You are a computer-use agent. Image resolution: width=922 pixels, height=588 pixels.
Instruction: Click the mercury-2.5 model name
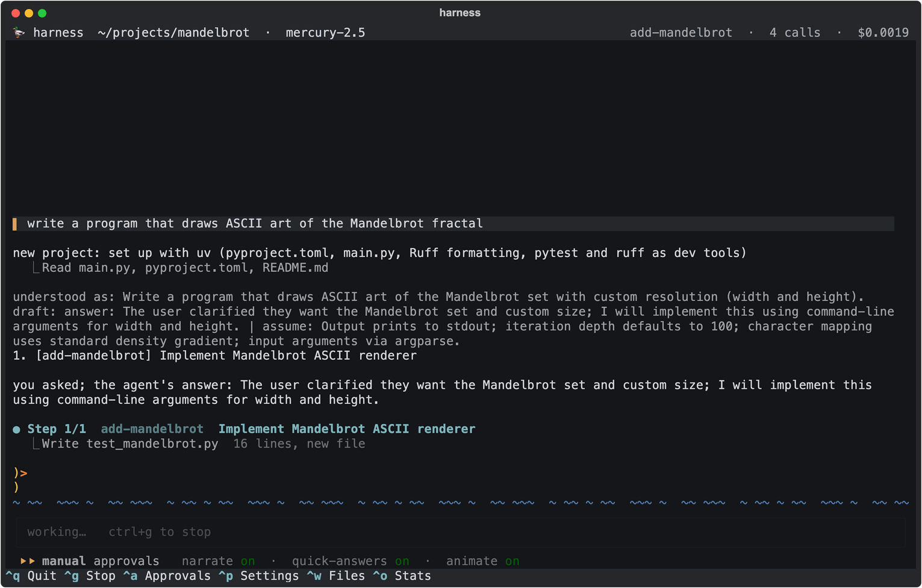pyautogui.click(x=325, y=32)
